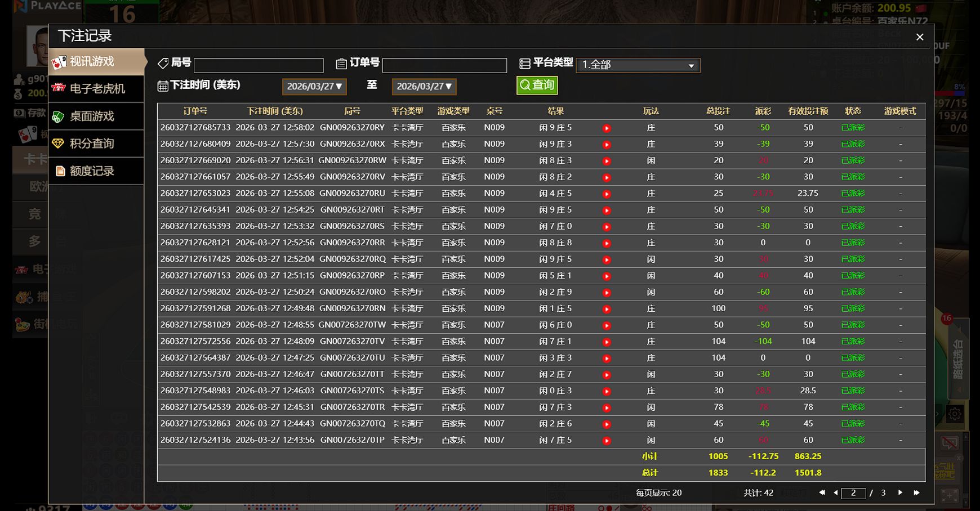Open the end date picker

pyautogui.click(x=424, y=87)
